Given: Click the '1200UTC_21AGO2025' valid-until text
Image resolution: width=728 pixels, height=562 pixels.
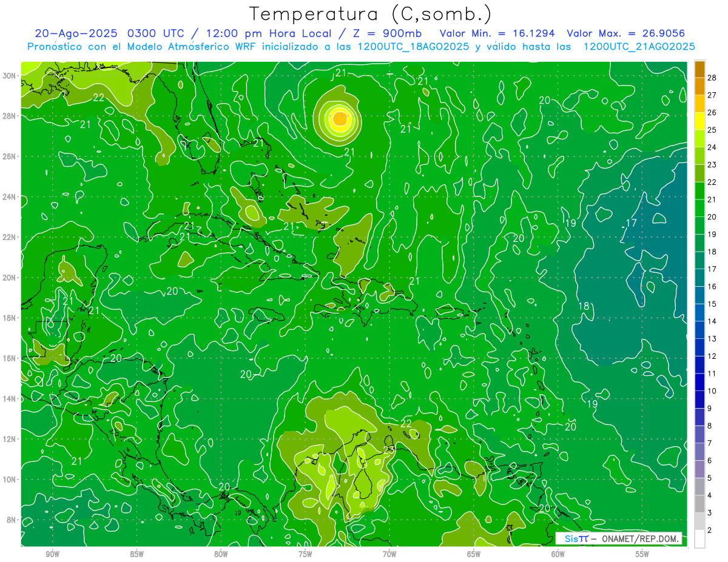Looking at the screenshot, I should [x=639, y=47].
